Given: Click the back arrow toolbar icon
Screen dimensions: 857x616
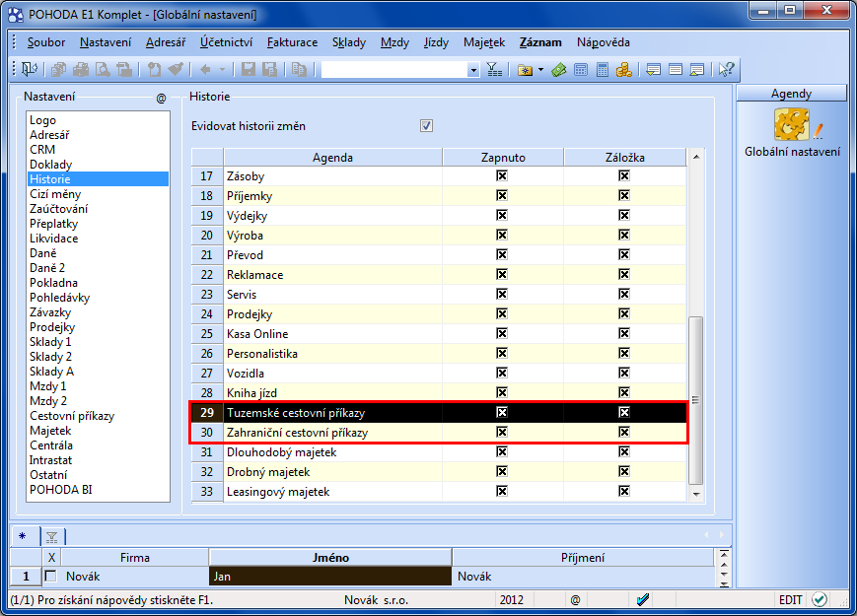Looking at the screenshot, I should [205, 69].
